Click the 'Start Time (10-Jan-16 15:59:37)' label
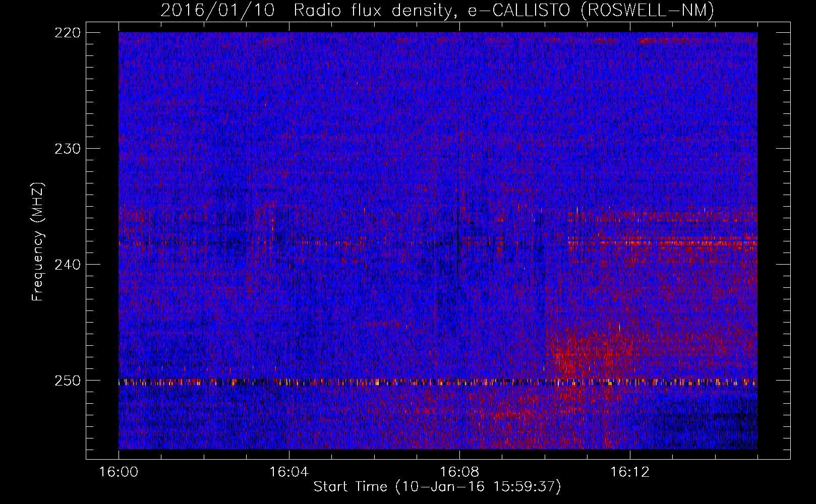Screen dimensions: 816x504 (437, 486)
